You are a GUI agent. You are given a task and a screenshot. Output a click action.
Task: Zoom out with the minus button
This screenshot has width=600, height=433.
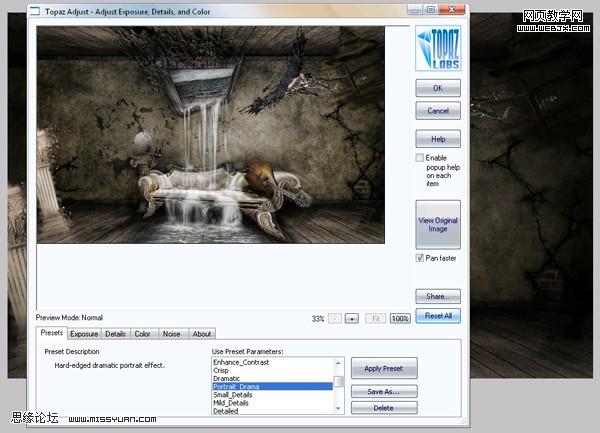click(x=335, y=318)
